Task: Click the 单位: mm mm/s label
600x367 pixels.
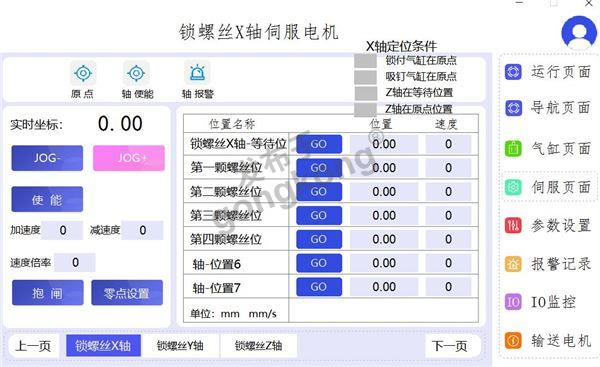Action: click(x=233, y=314)
